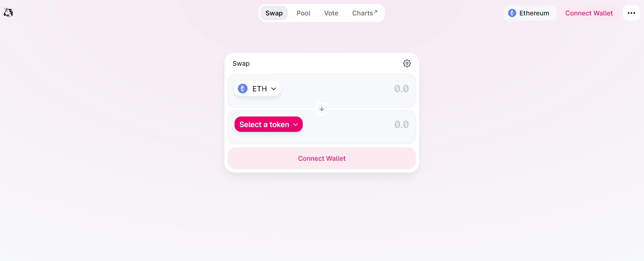Click Connect Wallet in the header
This screenshot has height=261, width=644.
(x=589, y=13)
